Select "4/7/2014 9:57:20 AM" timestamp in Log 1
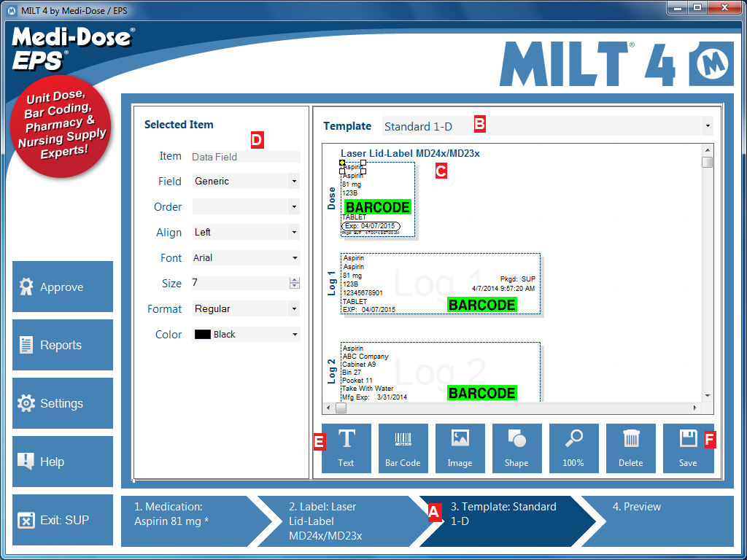The image size is (747, 560). (503, 289)
